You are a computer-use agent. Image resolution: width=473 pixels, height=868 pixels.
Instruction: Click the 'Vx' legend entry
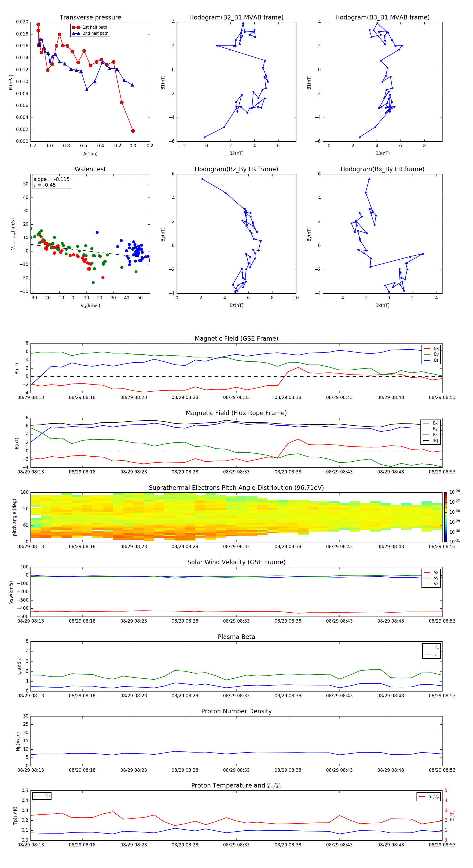pyautogui.click(x=431, y=572)
